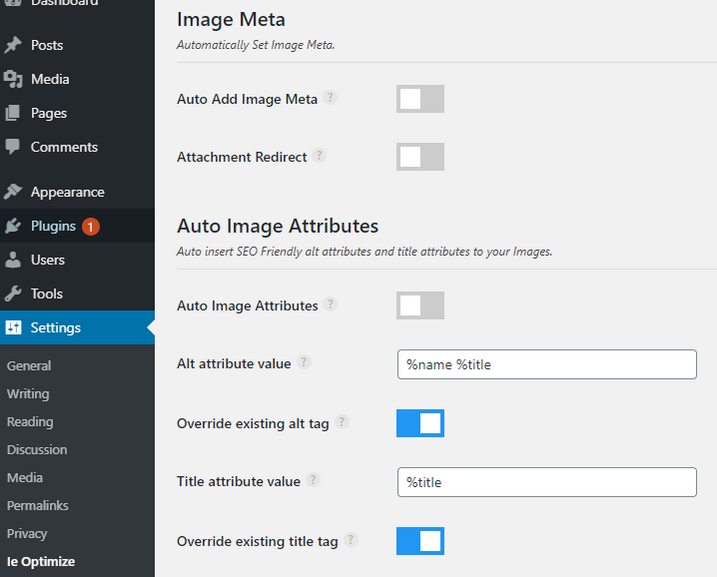Open the Pages menu

click(77, 113)
